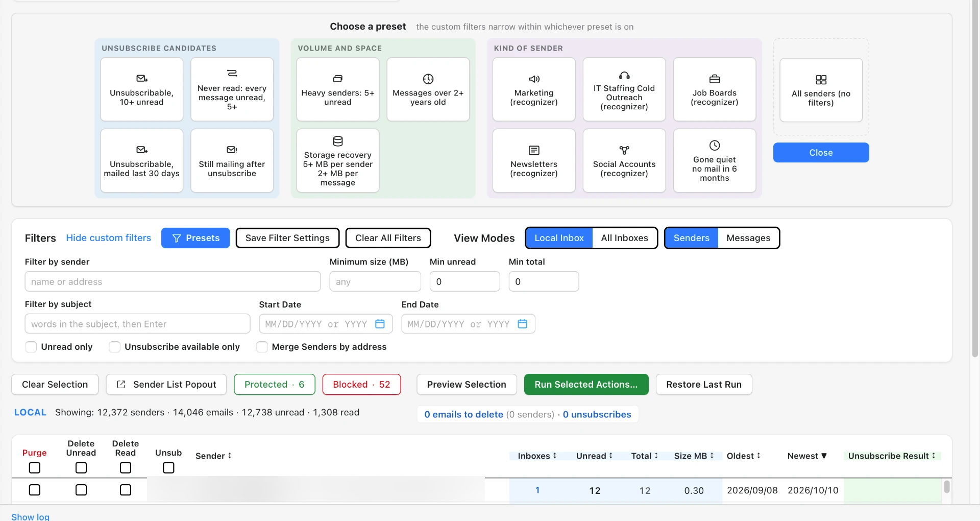Toggle the Delete Read header checkbox

coord(126,468)
